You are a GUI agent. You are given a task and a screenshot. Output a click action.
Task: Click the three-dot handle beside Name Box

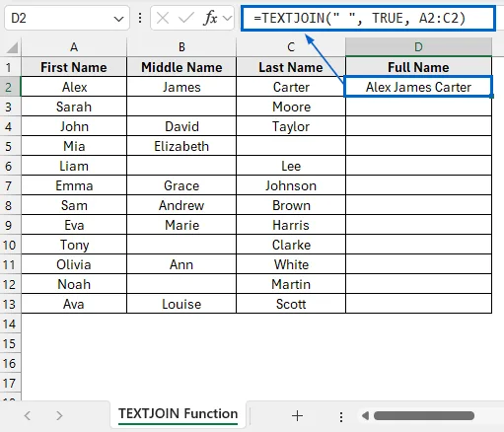click(140, 18)
